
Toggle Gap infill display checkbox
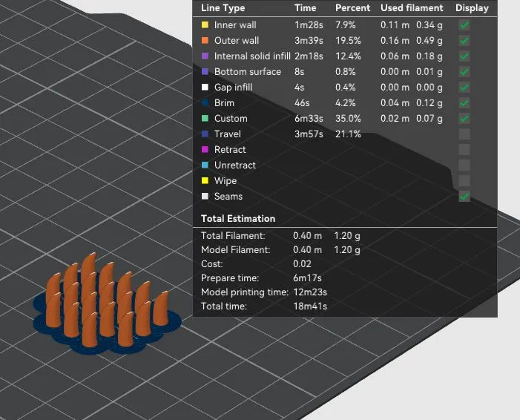[464, 88]
